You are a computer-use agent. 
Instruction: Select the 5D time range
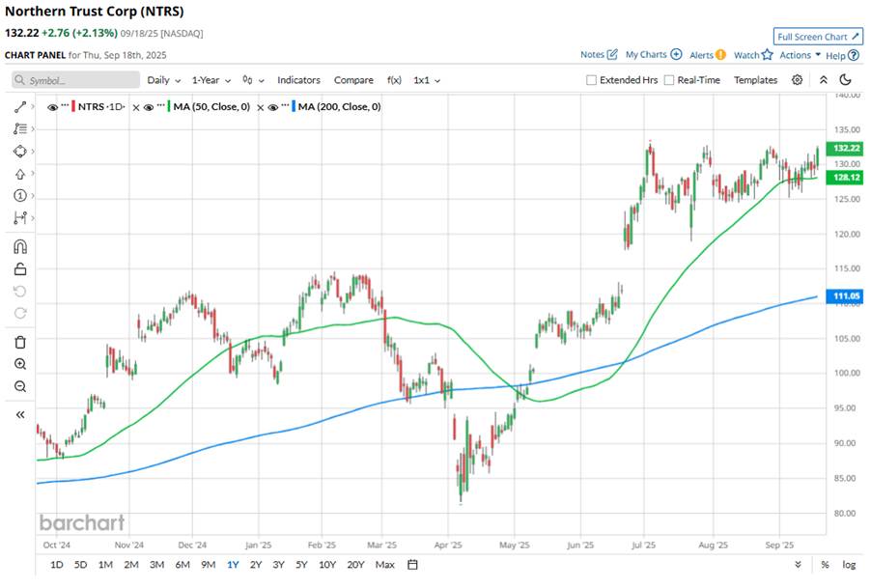click(x=80, y=565)
